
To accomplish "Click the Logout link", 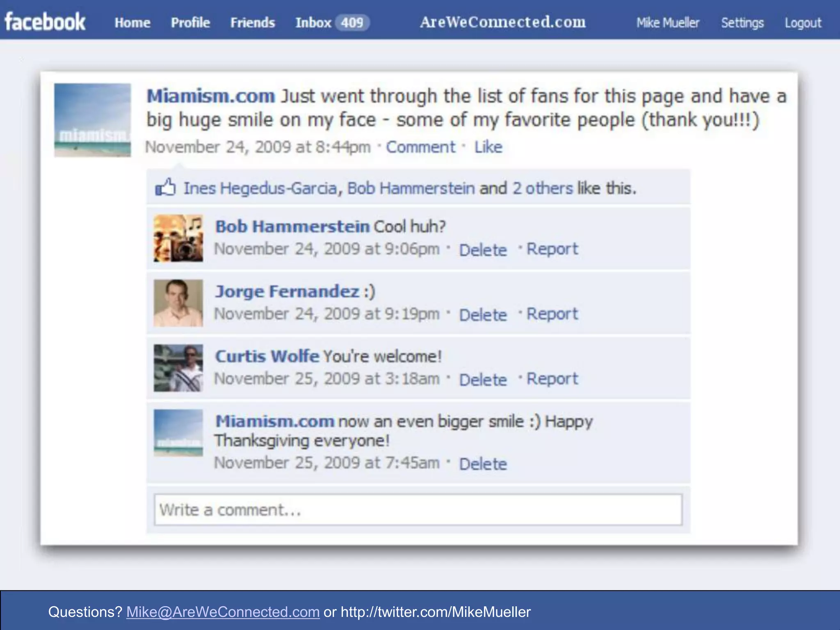I will pos(803,23).
